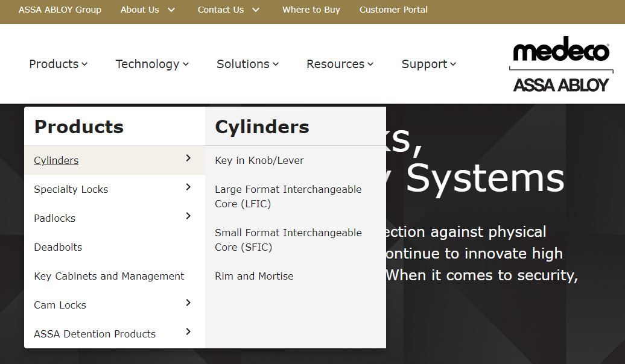Open the Where to Buy page

[311, 10]
